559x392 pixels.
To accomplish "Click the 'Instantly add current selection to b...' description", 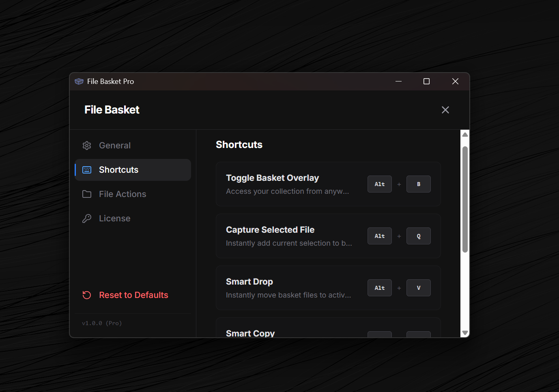I will (x=289, y=243).
